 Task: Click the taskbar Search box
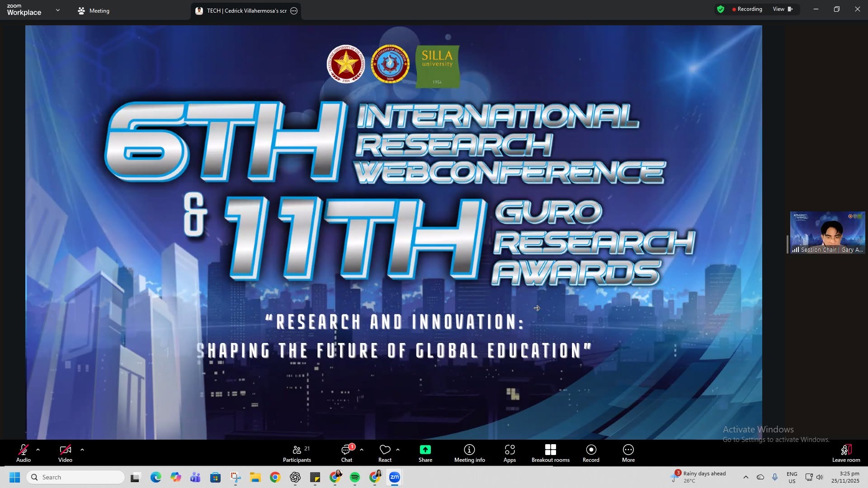[75, 477]
